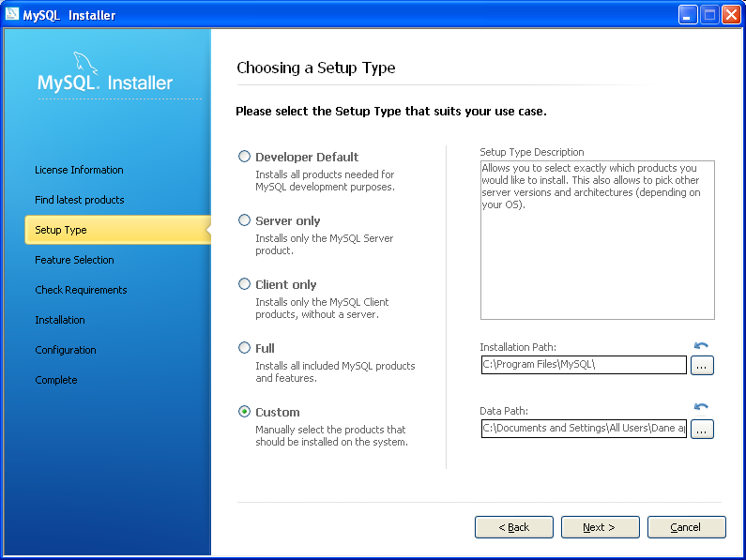Click the title bar application icon

(12, 14)
